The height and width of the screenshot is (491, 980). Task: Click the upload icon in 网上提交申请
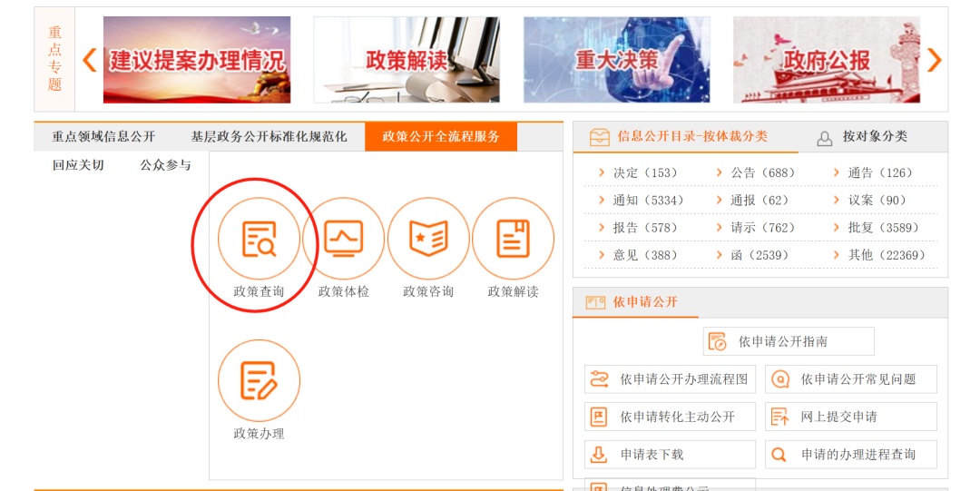[779, 417]
